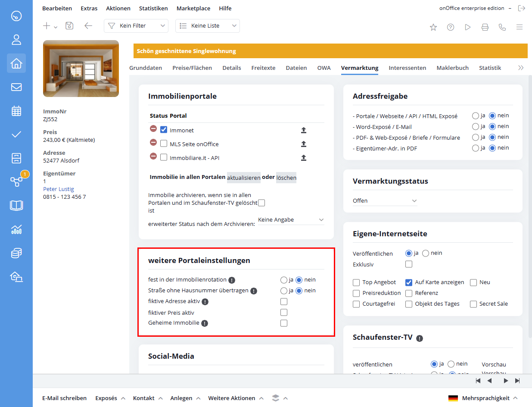The image size is (532, 407).
Task: Open the Keine Liste dropdown
Action: pyautogui.click(x=208, y=26)
